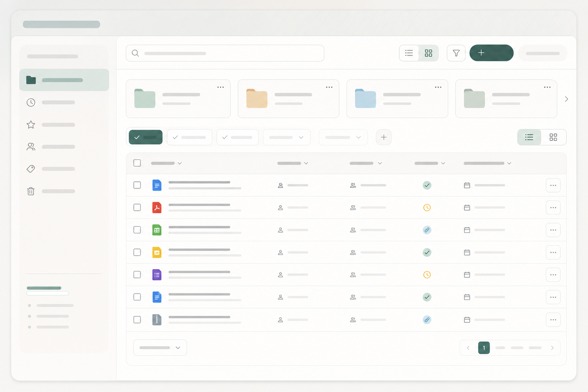
Task: Click the magnifier icon in search bar
Action: [135, 53]
